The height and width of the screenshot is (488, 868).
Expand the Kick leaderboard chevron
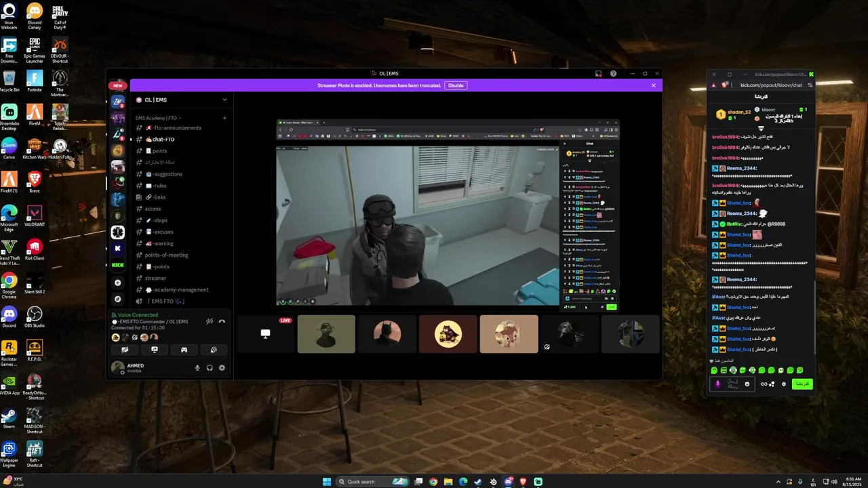point(761,127)
